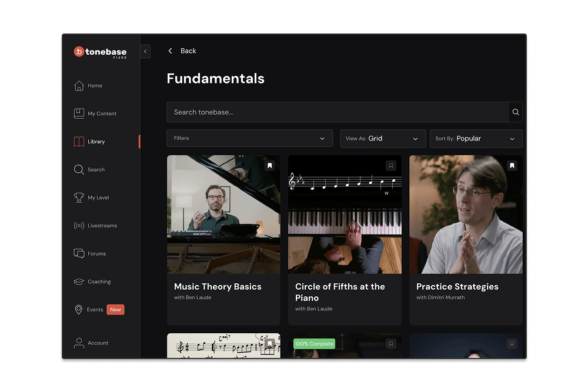Image resolution: width=588 pixels, height=392 pixels.
Task: Click the Back link text
Action: [188, 51]
